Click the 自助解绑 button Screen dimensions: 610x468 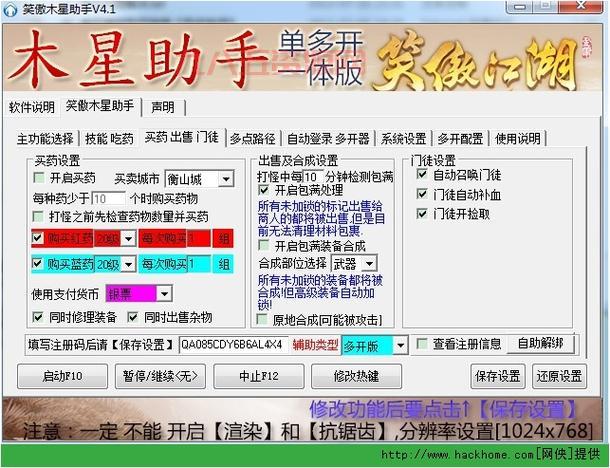point(541,344)
